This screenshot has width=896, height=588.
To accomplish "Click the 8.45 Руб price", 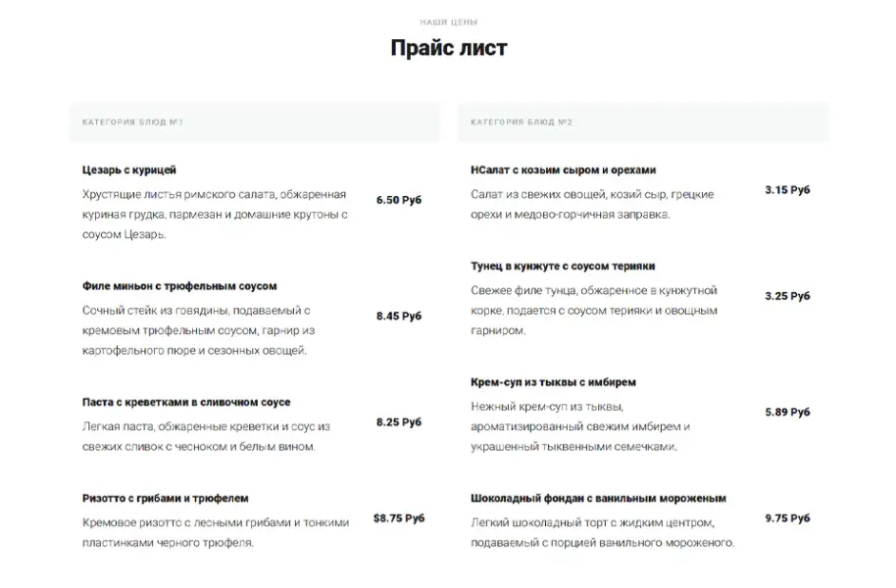I will 399,317.
